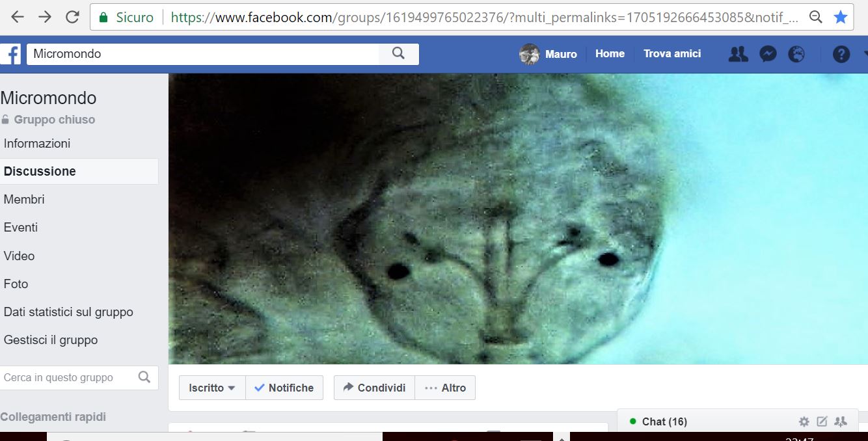
Task: Toggle the Chat (16) panel open
Action: [x=664, y=421]
